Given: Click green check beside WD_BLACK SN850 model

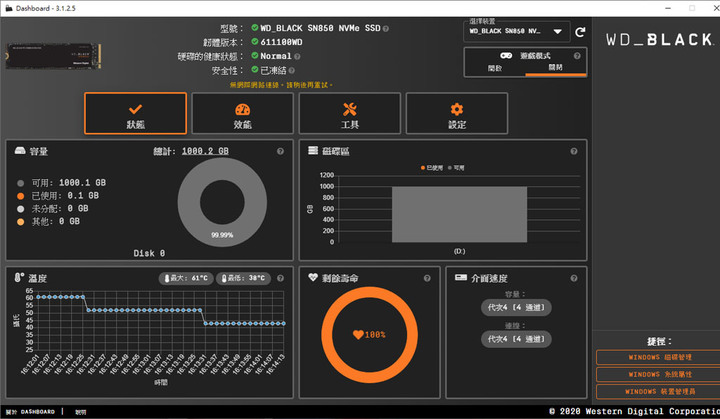Looking at the screenshot, I should [255, 28].
